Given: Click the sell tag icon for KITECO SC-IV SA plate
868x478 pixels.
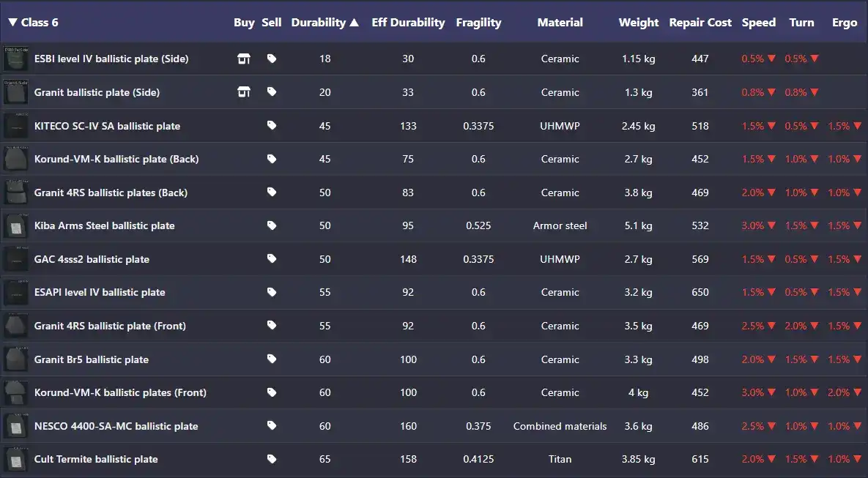Looking at the screenshot, I should click(272, 126).
